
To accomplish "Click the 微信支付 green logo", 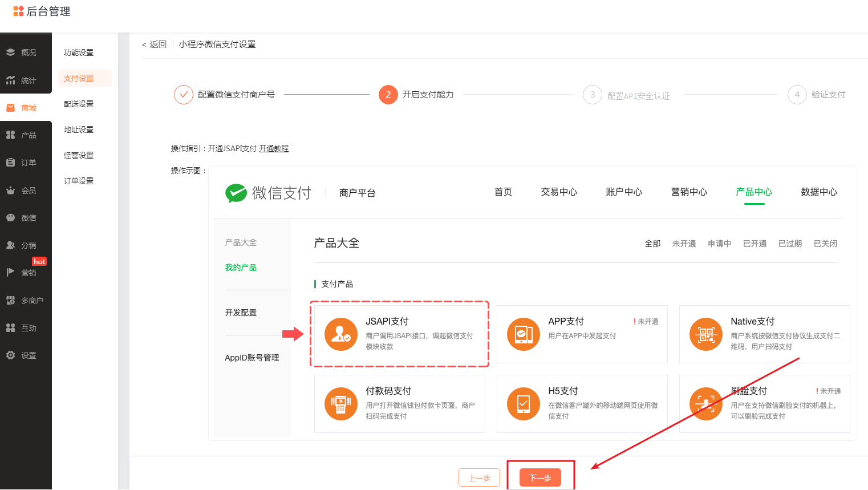I will (x=236, y=193).
